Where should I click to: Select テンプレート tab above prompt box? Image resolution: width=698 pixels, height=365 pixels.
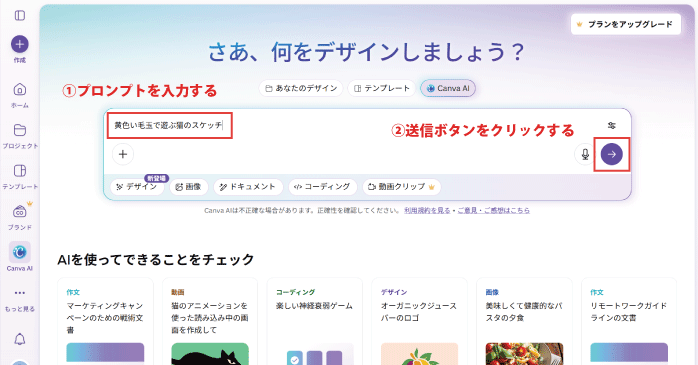[381, 88]
